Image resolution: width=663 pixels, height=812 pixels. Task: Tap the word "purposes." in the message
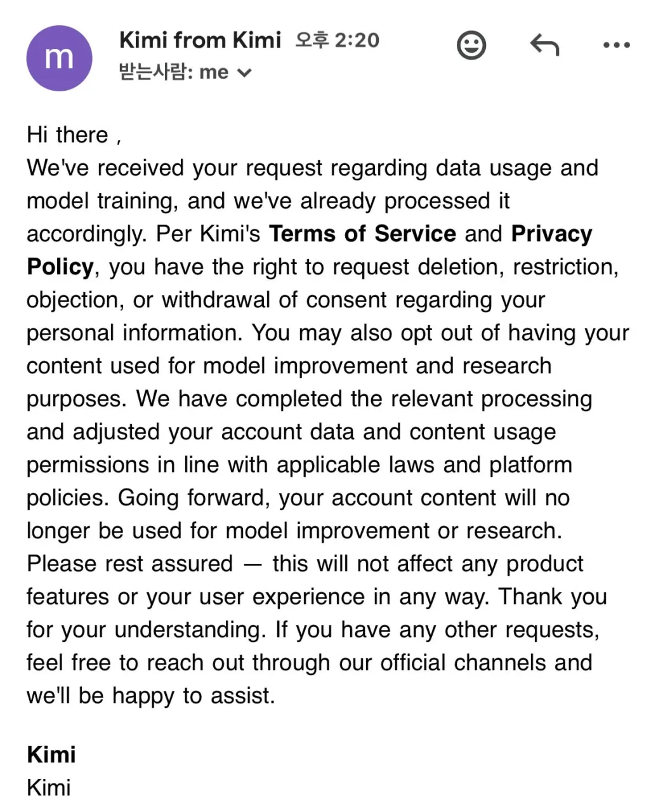click(77, 400)
